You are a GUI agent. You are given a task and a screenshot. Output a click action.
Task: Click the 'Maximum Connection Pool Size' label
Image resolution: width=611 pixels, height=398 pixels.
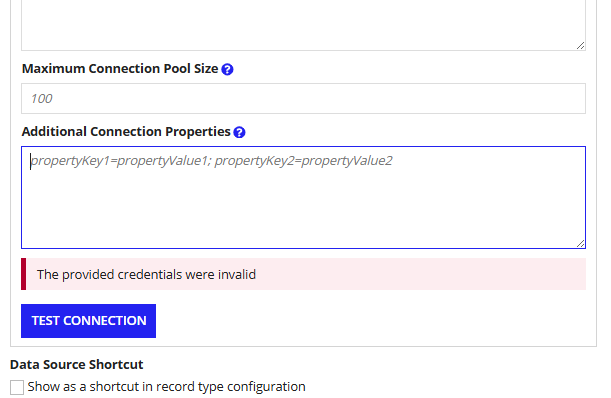point(120,69)
